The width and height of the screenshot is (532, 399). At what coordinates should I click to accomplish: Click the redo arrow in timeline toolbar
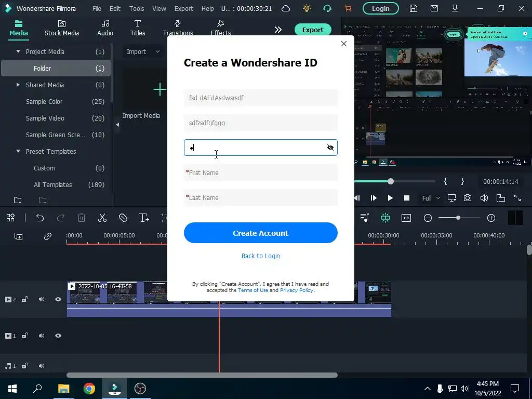[x=61, y=218]
